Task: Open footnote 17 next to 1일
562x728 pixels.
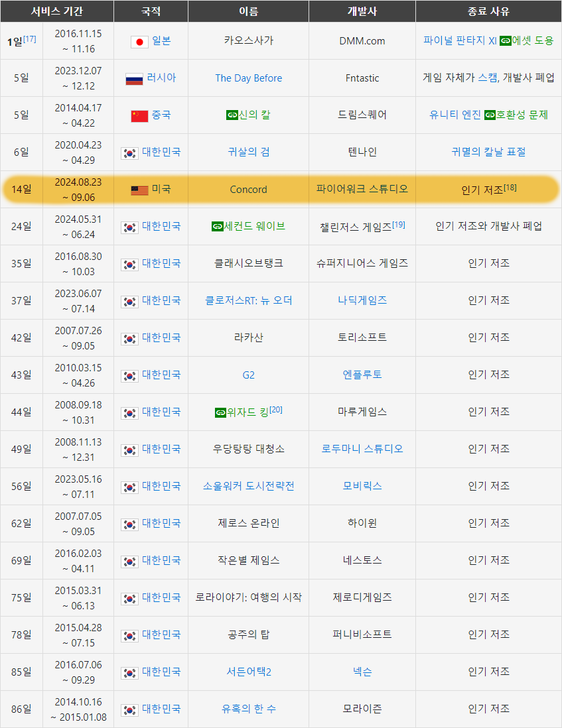Action: click(x=30, y=39)
